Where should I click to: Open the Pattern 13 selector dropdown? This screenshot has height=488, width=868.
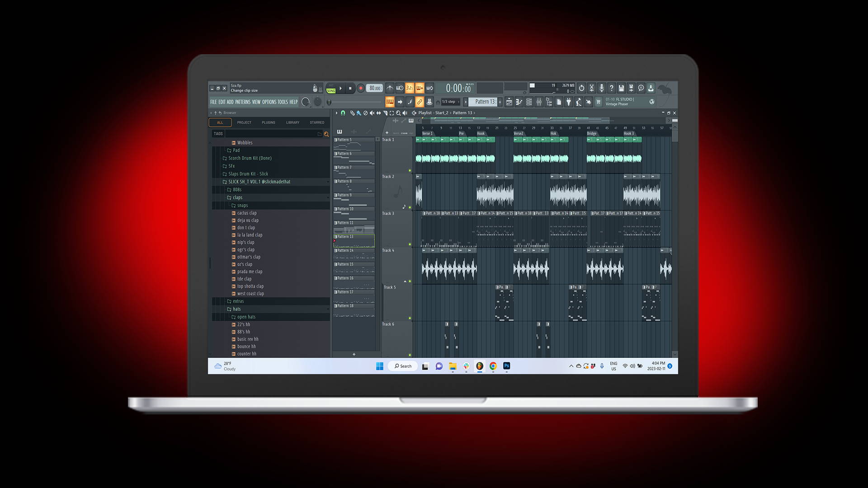484,102
